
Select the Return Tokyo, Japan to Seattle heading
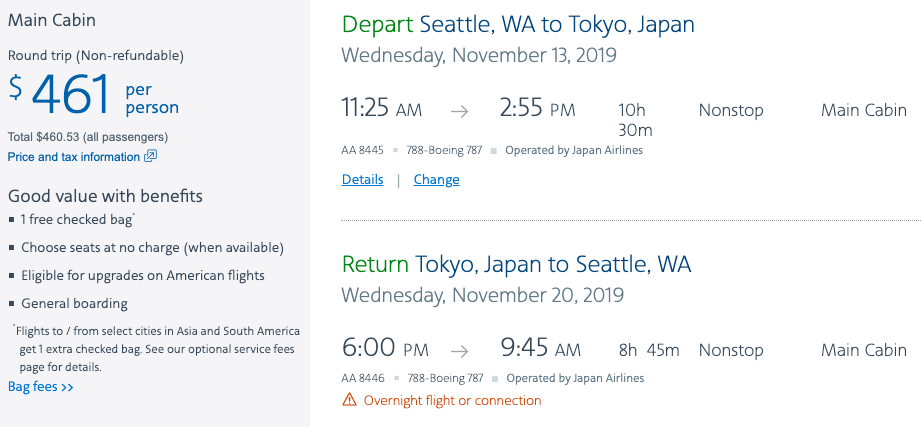pos(516,264)
